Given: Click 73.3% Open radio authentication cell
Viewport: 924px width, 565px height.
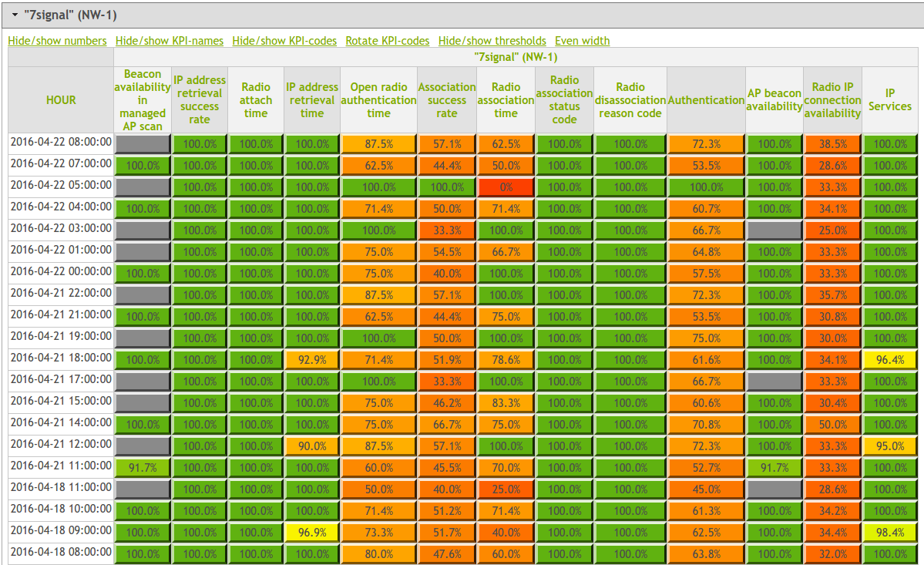Looking at the screenshot, I should (378, 533).
